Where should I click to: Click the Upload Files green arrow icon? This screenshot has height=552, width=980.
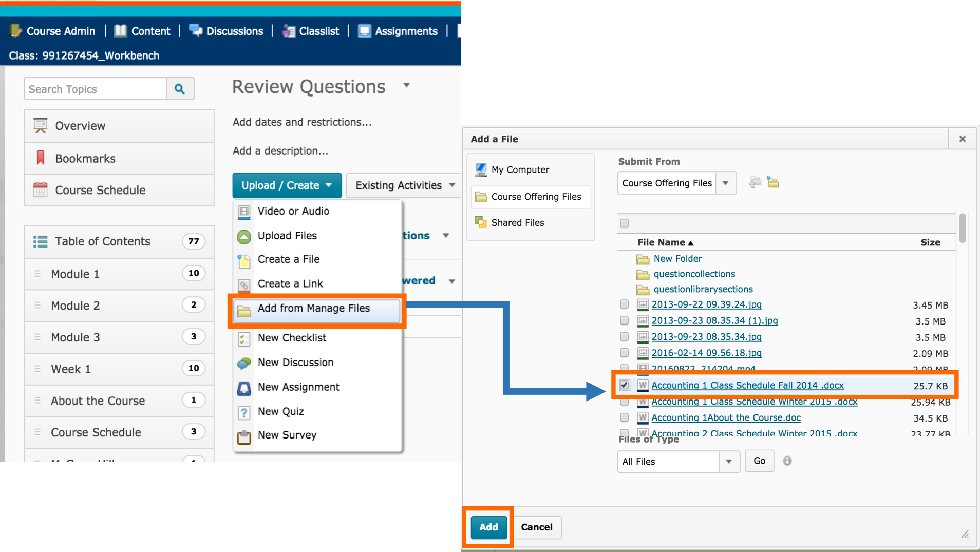244,236
